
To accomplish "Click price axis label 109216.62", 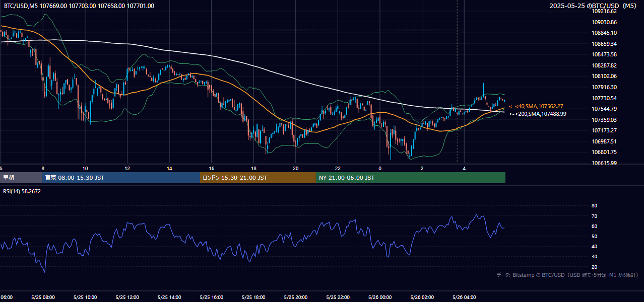I will (604, 11).
